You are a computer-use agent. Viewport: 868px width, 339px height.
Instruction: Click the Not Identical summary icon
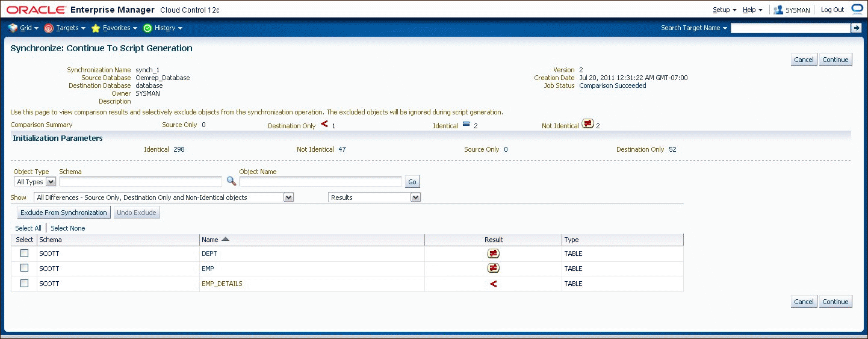tap(588, 123)
